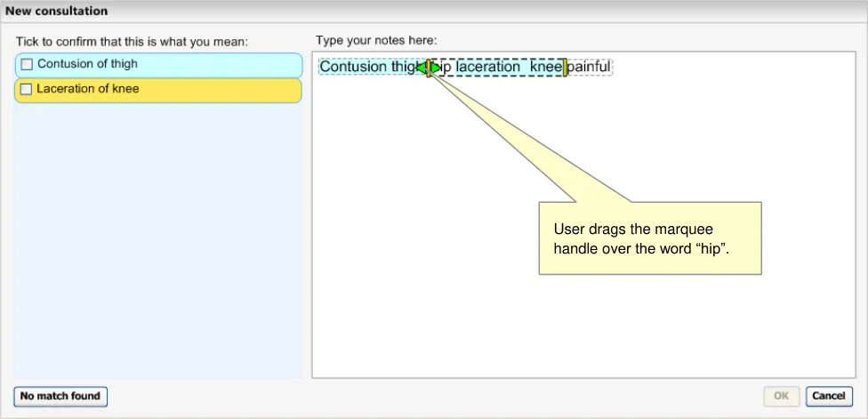Image resolution: width=868 pixels, height=419 pixels.
Task: Click the word "knee" inside the marquee
Action: (545, 67)
